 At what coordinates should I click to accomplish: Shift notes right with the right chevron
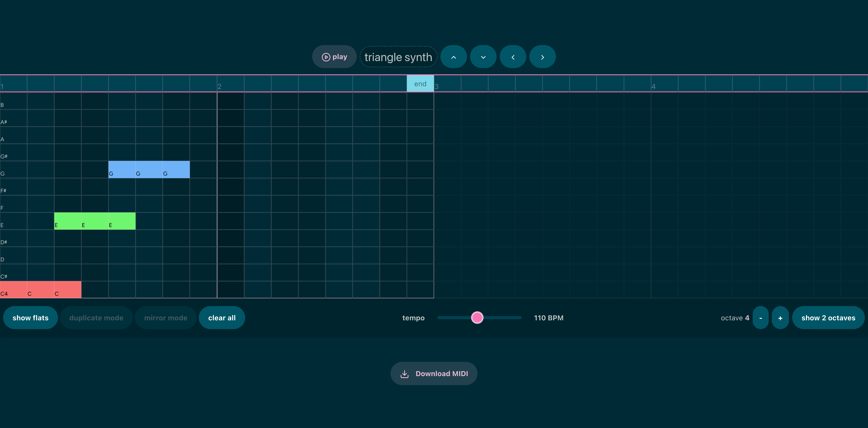[542, 57]
